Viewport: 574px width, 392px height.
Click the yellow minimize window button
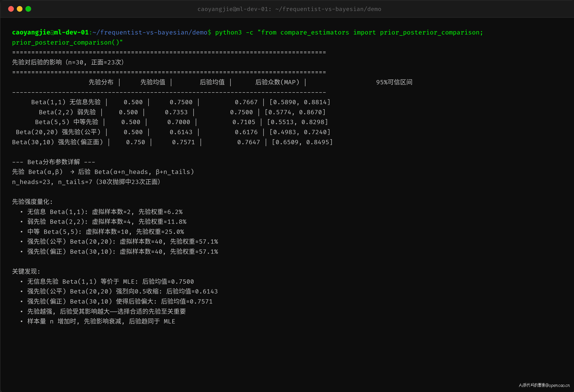[19, 9]
